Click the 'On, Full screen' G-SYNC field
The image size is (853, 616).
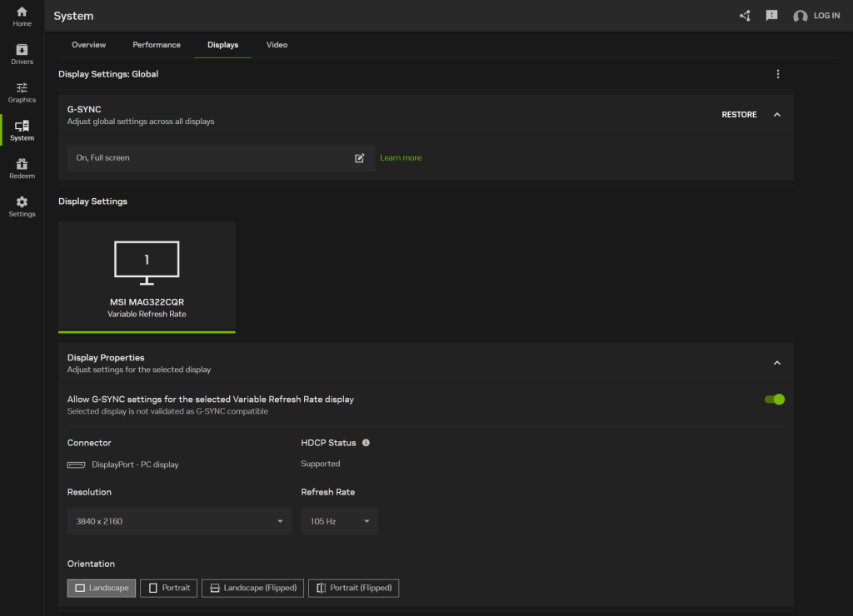click(x=221, y=157)
